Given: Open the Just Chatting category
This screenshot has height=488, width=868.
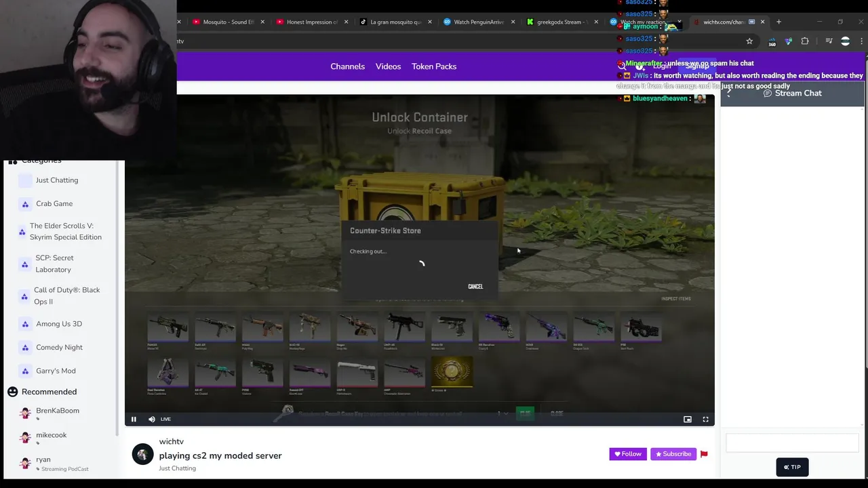Looking at the screenshot, I should tap(57, 180).
